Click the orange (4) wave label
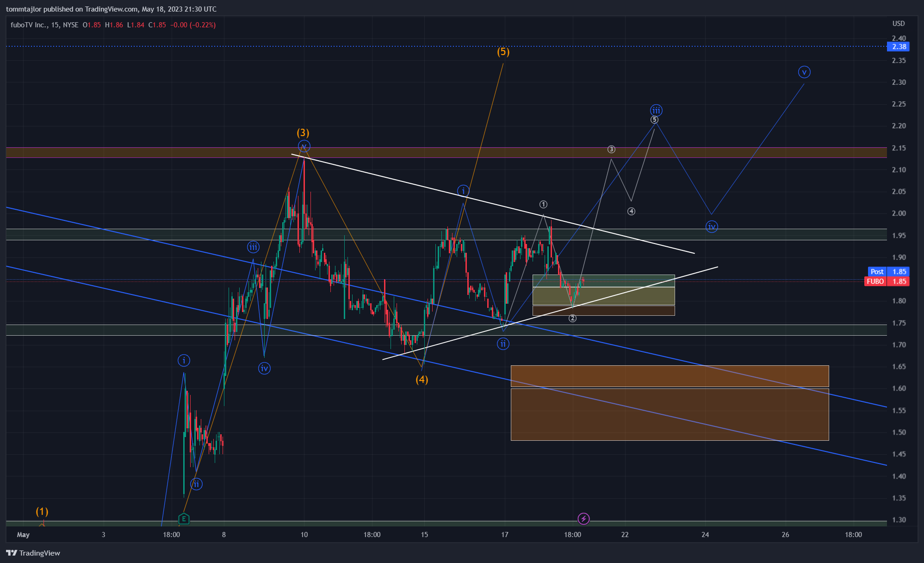Image resolution: width=924 pixels, height=563 pixels. click(x=422, y=380)
